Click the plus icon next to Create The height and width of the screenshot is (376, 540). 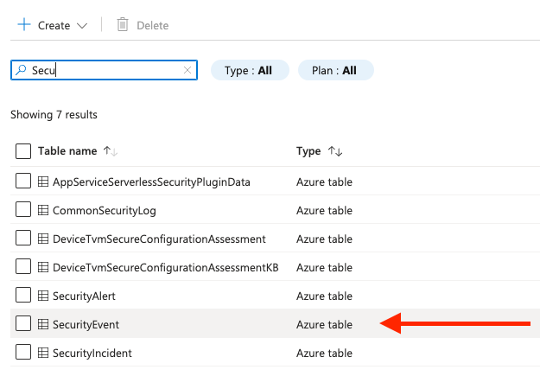coord(24,25)
